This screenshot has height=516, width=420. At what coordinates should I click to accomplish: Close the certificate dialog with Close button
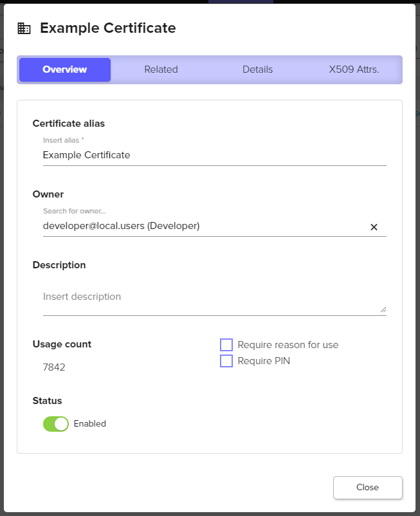[x=367, y=487]
